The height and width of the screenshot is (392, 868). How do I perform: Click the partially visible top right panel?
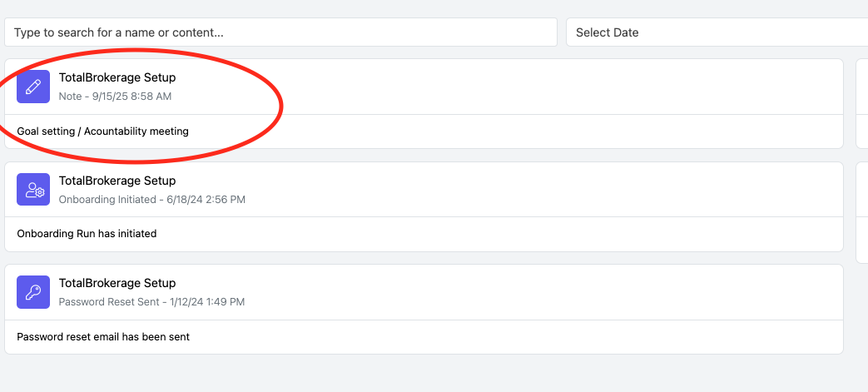point(862,103)
